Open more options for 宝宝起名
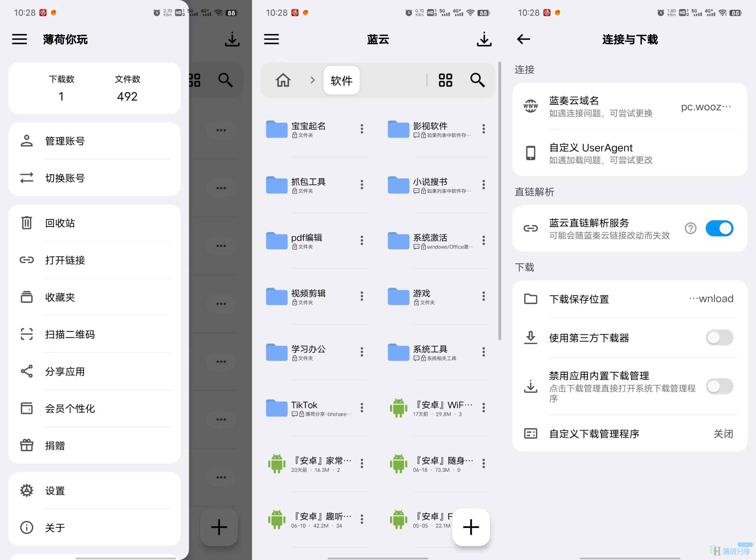This screenshot has width=756, height=560. point(362,129)
